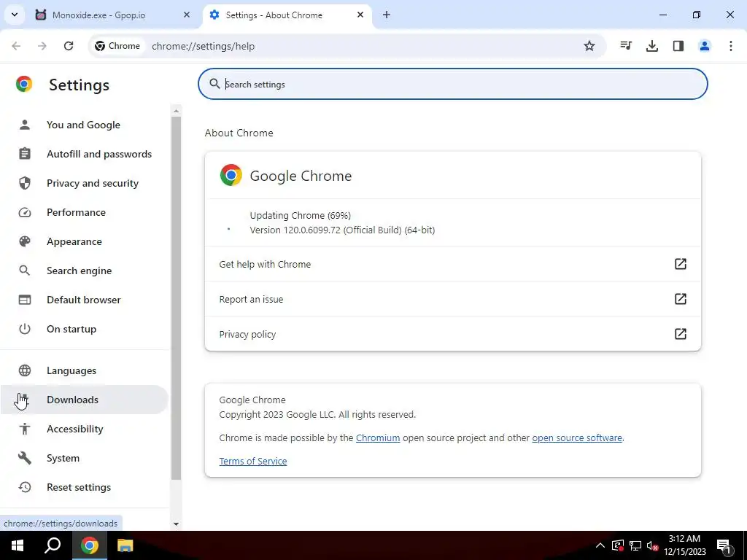This screenshot has height=560, width=747.
Task: Go to Default browser settings
Action: coord(85,300)
